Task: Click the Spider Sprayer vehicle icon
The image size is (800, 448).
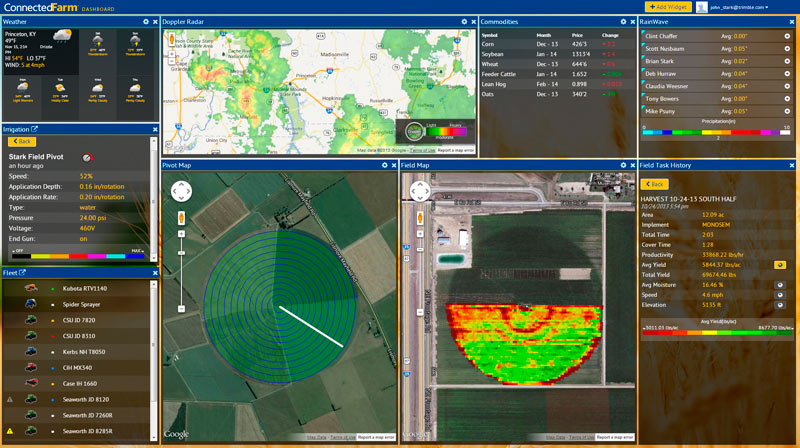Action: pyautogui.click(x=31, y=304)
